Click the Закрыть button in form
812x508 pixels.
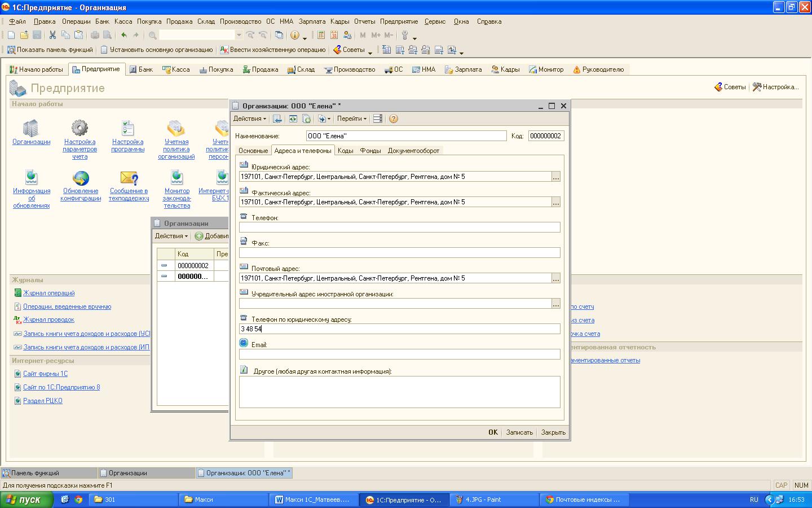(x=553, y=432)
